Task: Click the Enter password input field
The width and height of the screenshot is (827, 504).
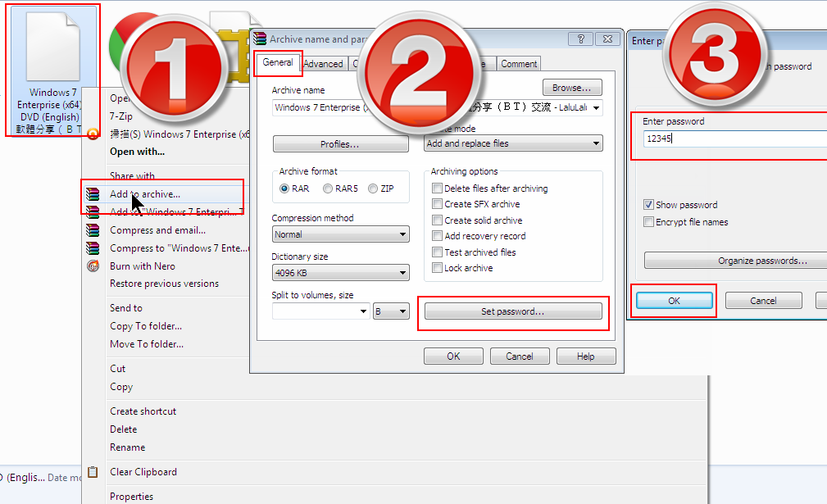Action: (734, 138)
